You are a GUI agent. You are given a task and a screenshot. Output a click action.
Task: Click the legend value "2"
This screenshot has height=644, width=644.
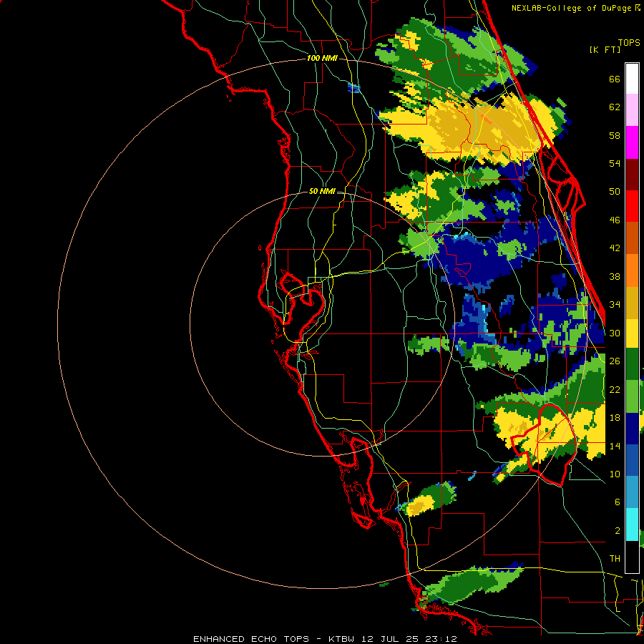pyautogui.click(x=618, y=531)
